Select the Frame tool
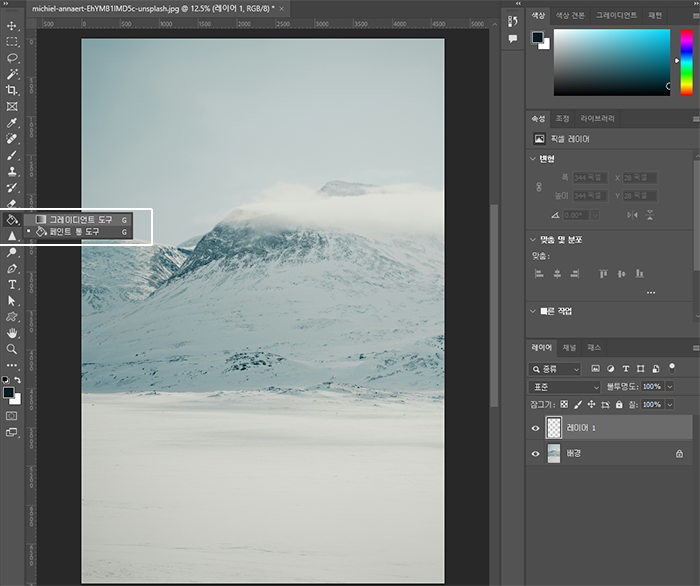The width and height of the screenshot is (700, 586). coord(12,106)
